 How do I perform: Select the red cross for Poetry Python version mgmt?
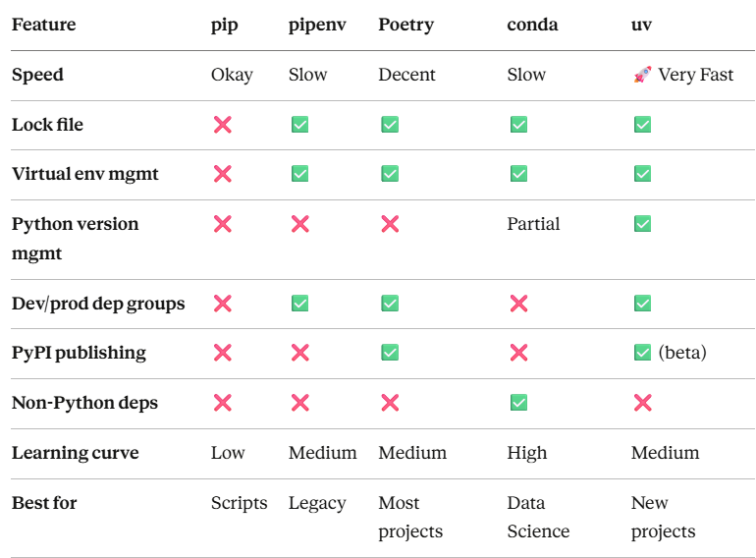click(x=390, y=224)
